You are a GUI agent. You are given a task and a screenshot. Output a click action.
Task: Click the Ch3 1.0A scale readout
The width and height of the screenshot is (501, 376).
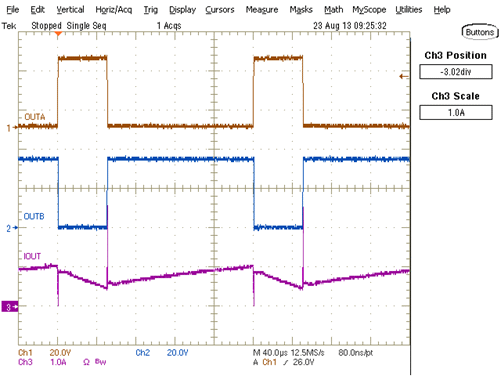pyautogui.click(x=42, y=362)
